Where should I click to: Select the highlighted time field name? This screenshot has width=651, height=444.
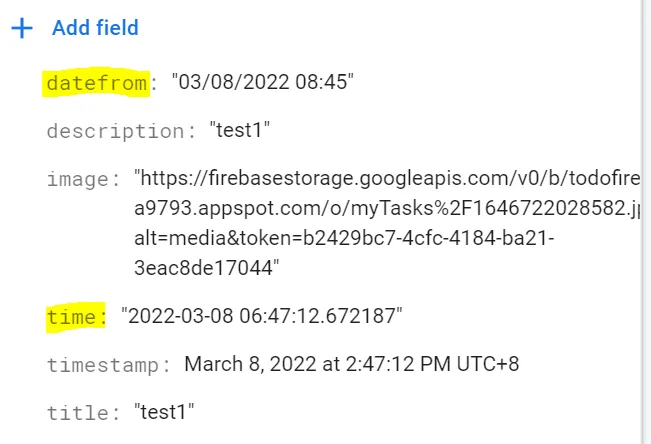click(76, 316)
